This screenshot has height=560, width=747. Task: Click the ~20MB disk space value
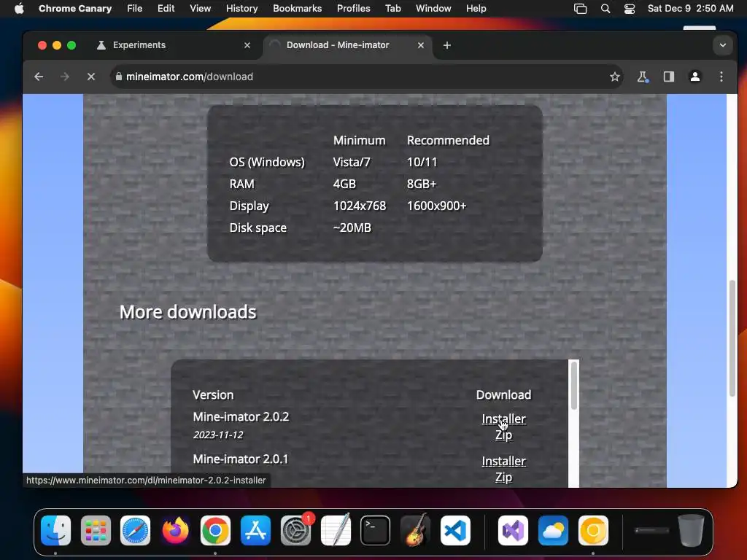[352, 227]
